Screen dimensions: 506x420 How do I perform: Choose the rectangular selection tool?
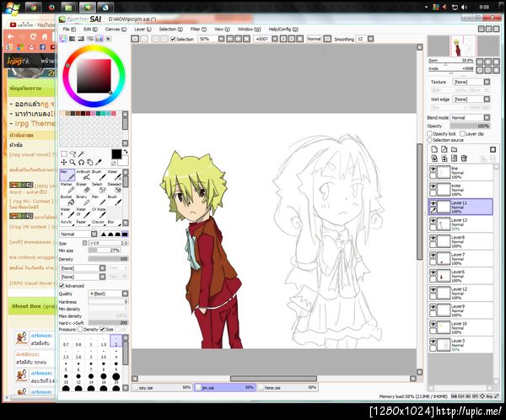[64, 153]
